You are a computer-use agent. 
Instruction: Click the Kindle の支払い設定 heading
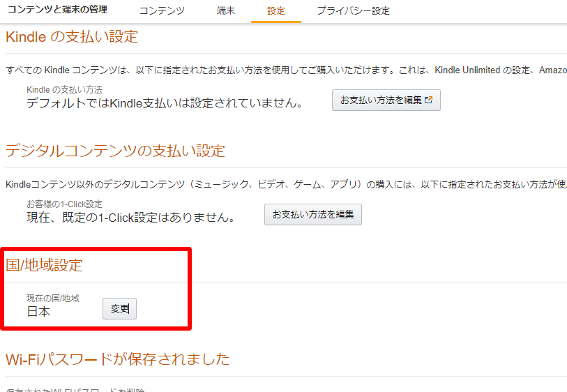coord(72,37)
